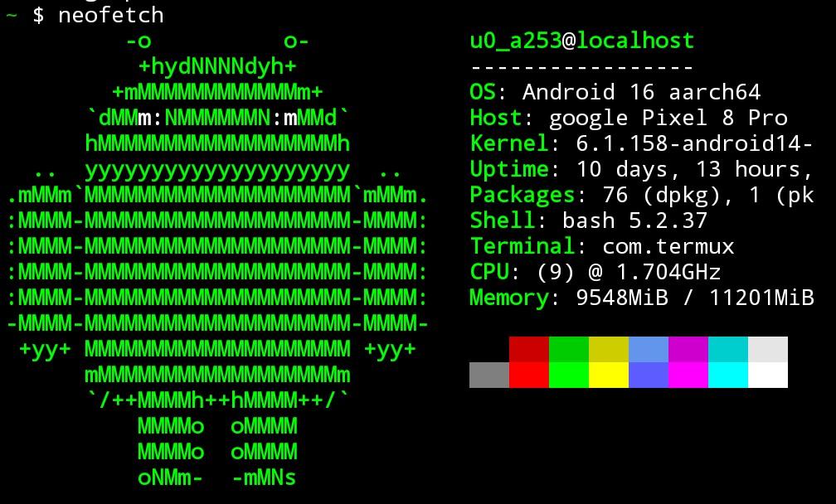Select the google Pixel 8 Pro host text
The image size is (836, 504).
(x=668, y=118)
